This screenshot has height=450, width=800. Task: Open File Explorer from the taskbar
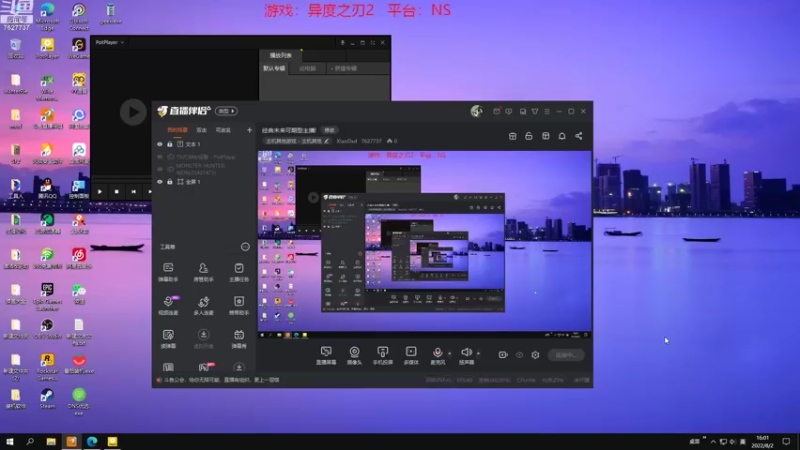(51, 441)
